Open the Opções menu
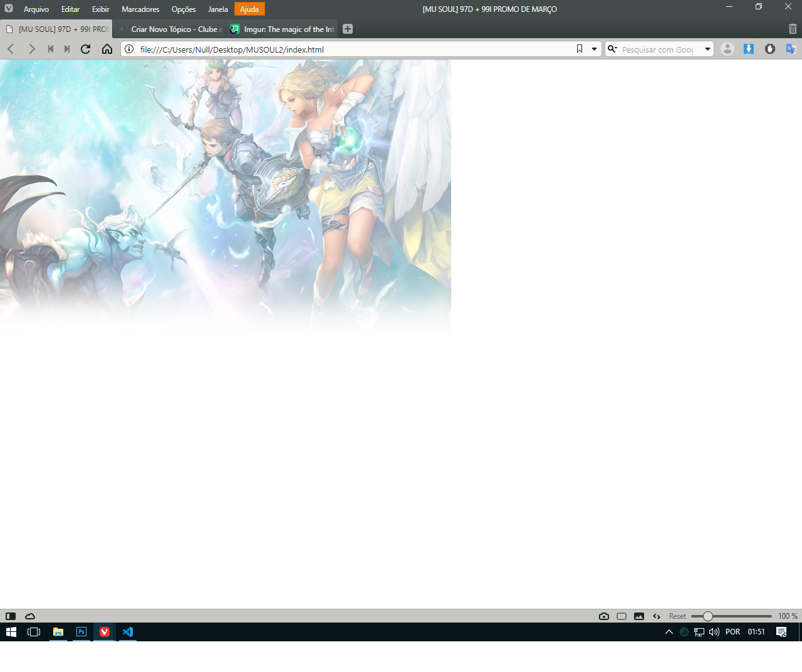802x672 pixels. 184,9
